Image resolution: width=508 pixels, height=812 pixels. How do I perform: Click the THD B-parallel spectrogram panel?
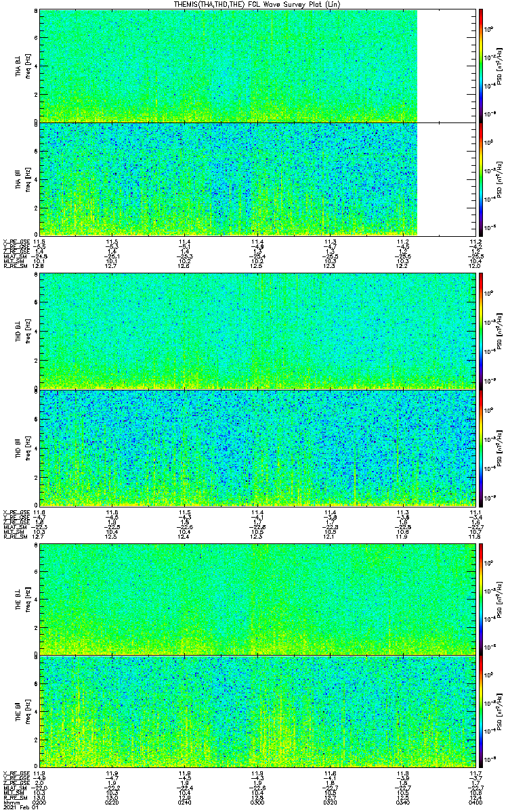click(257, 447)
